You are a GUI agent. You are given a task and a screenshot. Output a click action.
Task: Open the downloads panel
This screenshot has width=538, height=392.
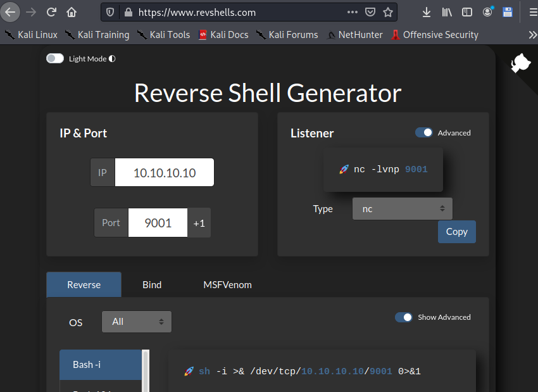[x=427, y=13]
